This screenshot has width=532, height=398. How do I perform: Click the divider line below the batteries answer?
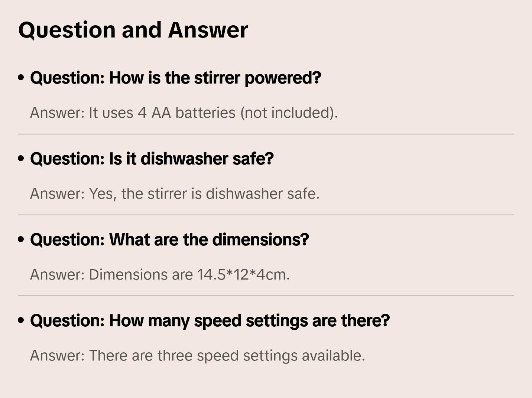pyautogui.click(x=266, y=134)
